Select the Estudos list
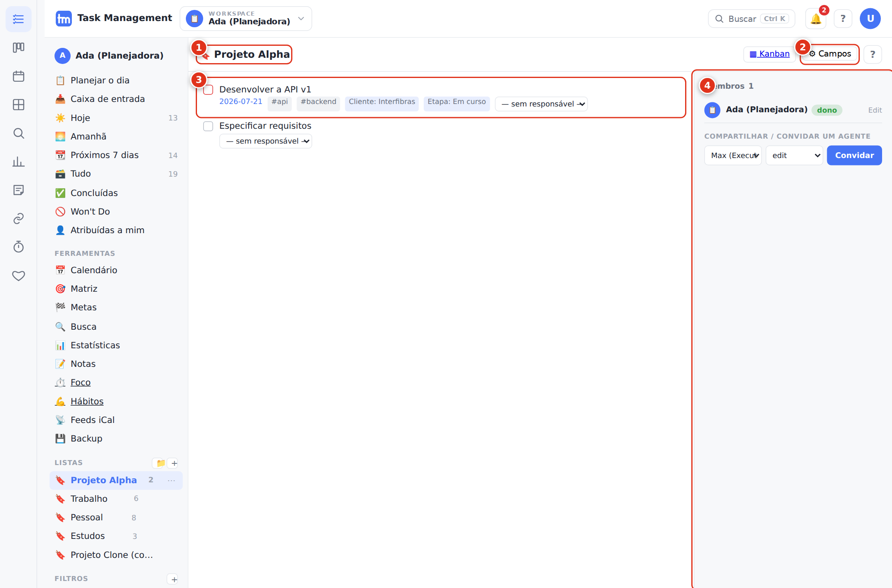 click(116, 536)
